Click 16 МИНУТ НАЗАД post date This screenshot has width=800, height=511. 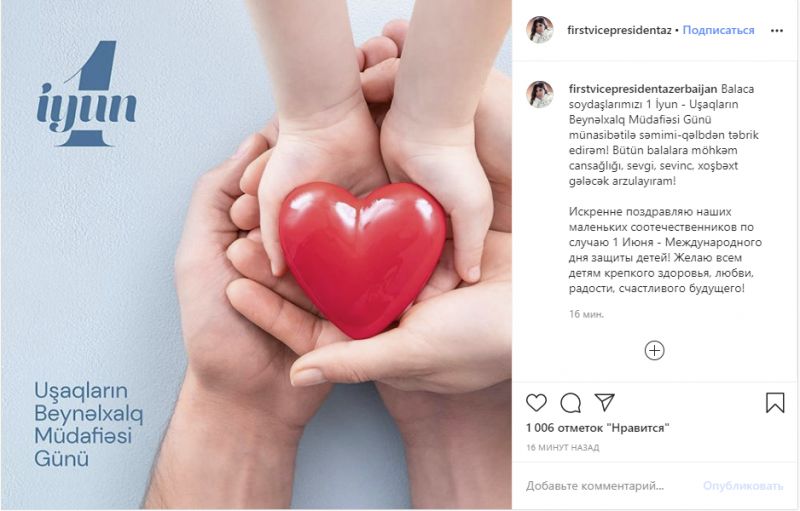(563, 448)
